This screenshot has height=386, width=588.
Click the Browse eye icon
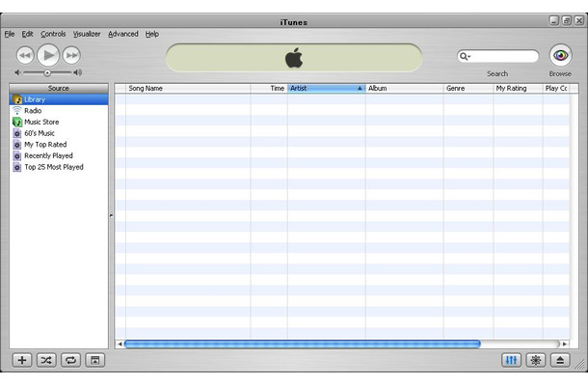561,56
